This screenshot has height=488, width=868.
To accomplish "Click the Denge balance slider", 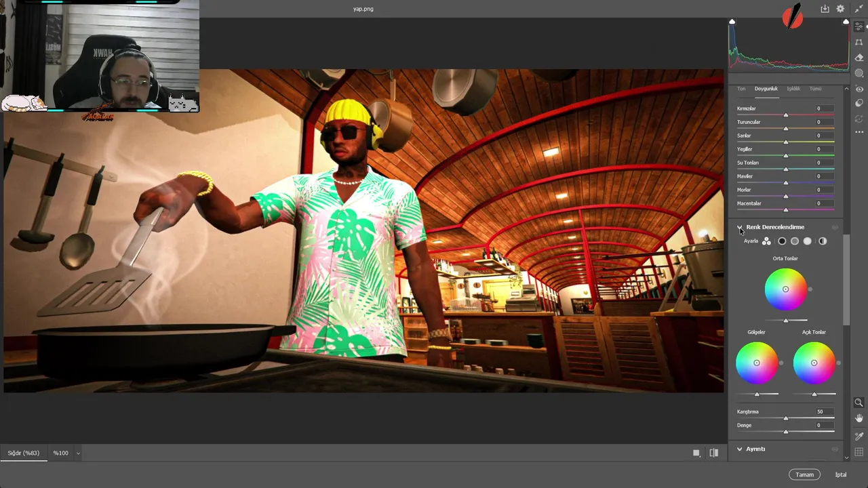I will tap(785, 432).
